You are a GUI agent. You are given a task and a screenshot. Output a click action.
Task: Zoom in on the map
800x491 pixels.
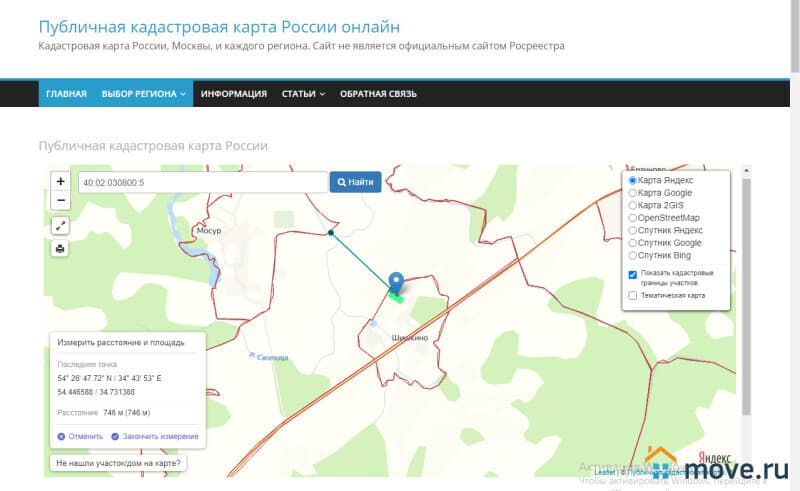click(60, 182)
